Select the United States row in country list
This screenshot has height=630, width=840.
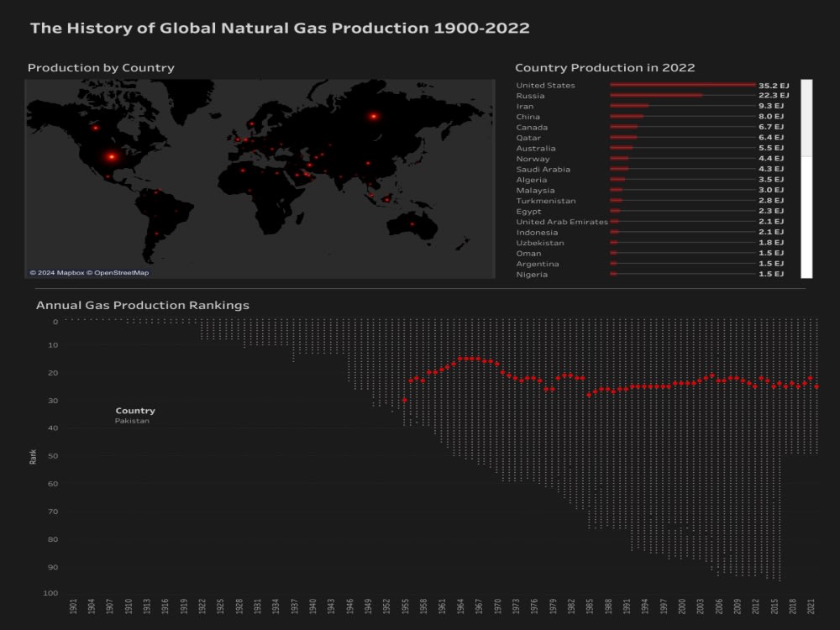(545, 85)
